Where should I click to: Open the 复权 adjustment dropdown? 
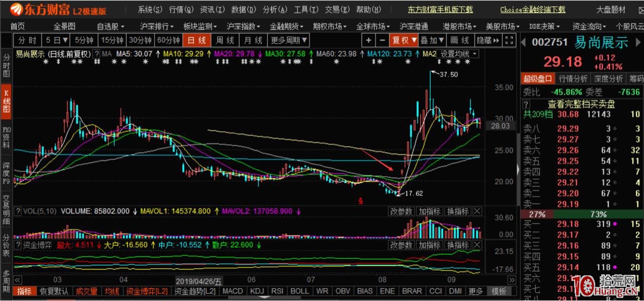pos(404,40)
